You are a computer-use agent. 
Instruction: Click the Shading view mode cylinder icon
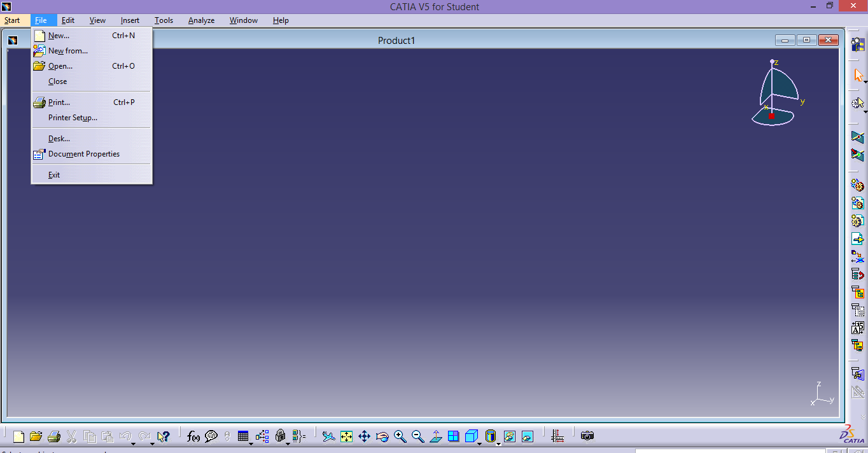pyautogui.click(x=490, y=436)
